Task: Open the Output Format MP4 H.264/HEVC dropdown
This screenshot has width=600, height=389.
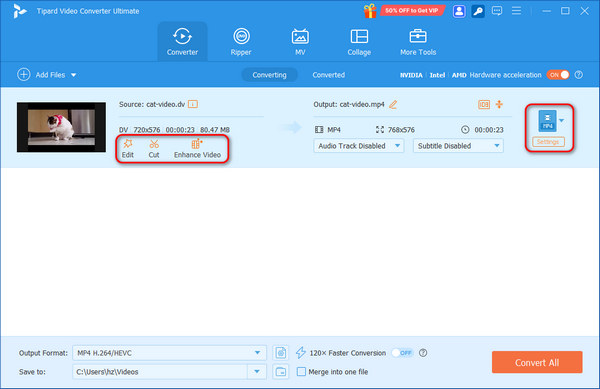Action: pos(169,353)
